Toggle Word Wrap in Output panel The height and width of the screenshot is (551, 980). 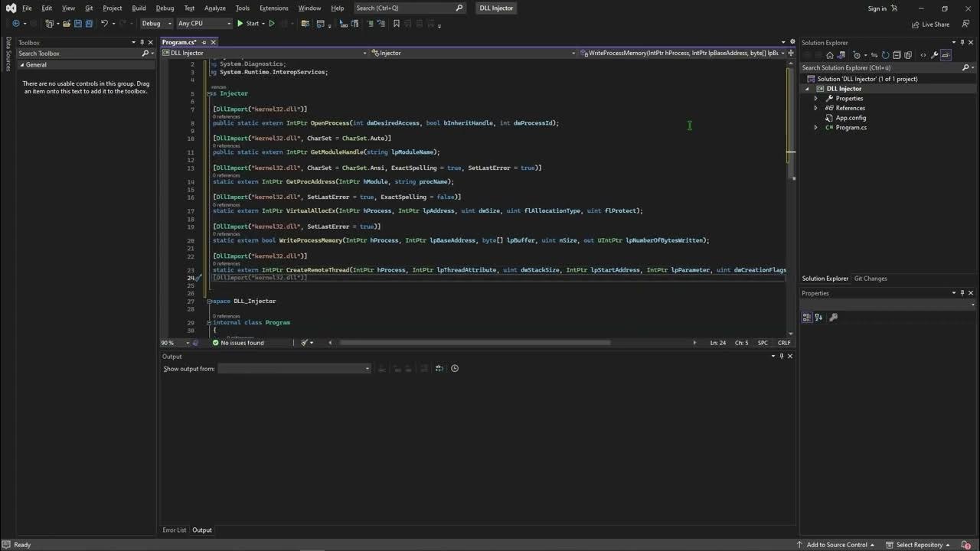[439, 368]
